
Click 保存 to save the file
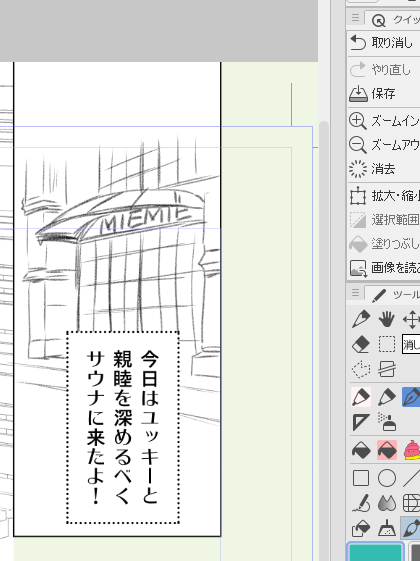(x=384, y=94)
